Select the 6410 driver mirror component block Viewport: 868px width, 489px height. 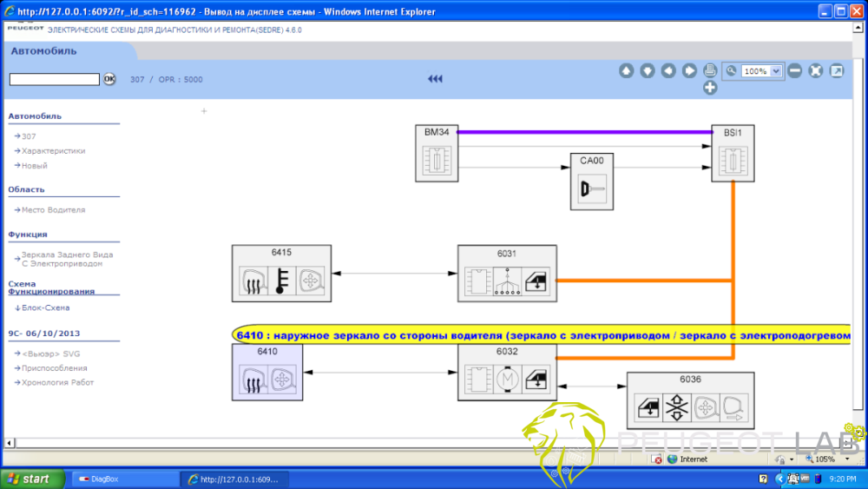[267, 373]
